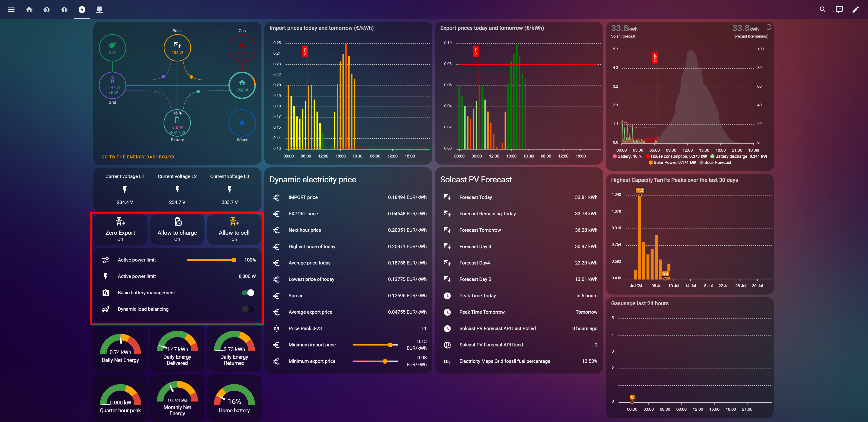Open the hamburger sidebar menu
Image resolution: width=868 pixels, height=422 pixels.
11,9
